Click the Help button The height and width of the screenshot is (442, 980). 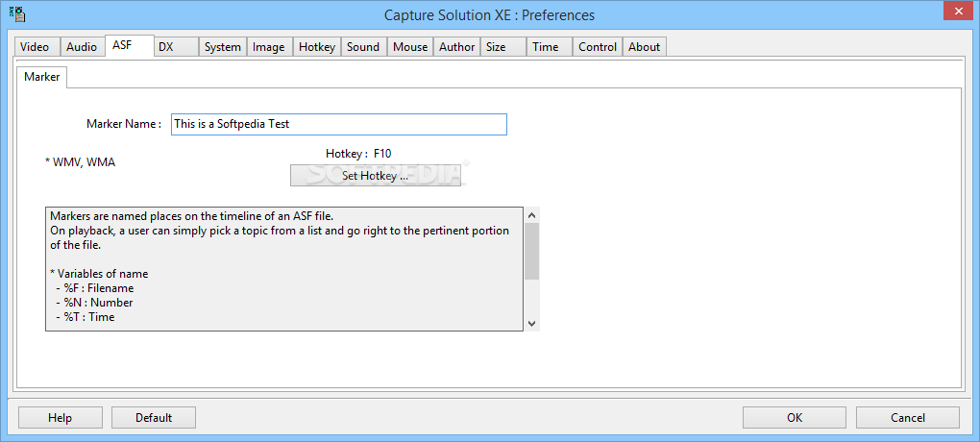61,418
